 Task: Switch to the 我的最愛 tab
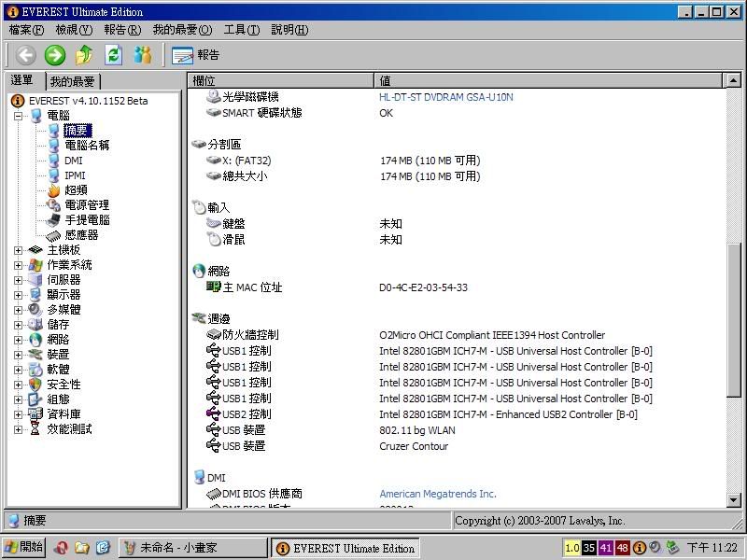73,81
